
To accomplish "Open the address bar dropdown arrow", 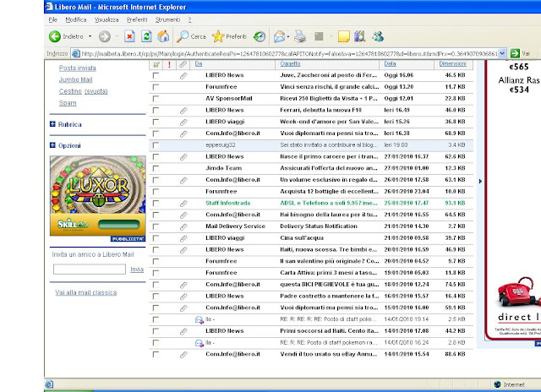I will click(x=502, y=53).
